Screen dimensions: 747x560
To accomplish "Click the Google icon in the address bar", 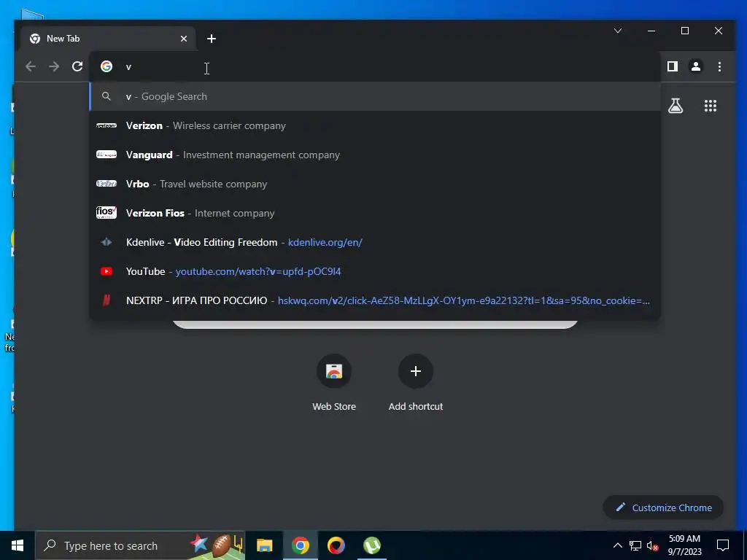I will 107,66.
